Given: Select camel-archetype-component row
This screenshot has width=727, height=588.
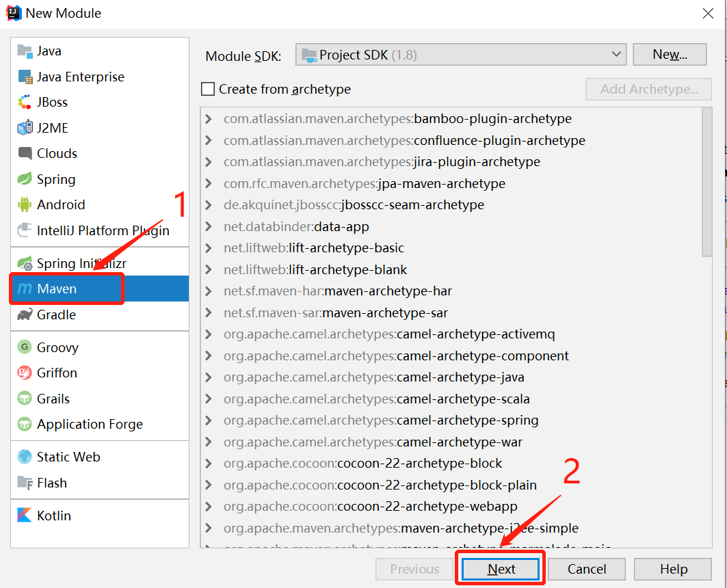Looking at the screenshot, I should [451, 356].
